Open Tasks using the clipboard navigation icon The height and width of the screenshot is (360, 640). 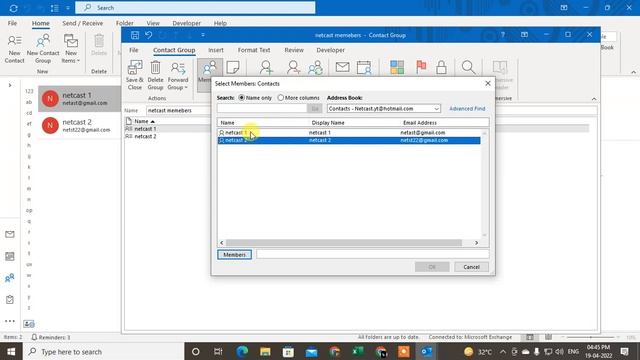pyautogui.click(x=10, y=300)
